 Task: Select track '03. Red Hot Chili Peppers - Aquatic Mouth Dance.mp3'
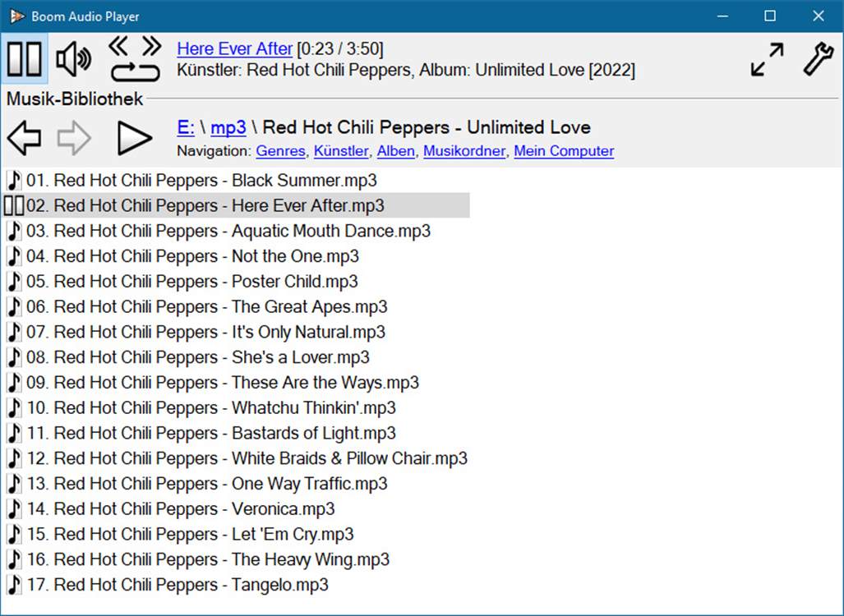[x=228, y=231]
